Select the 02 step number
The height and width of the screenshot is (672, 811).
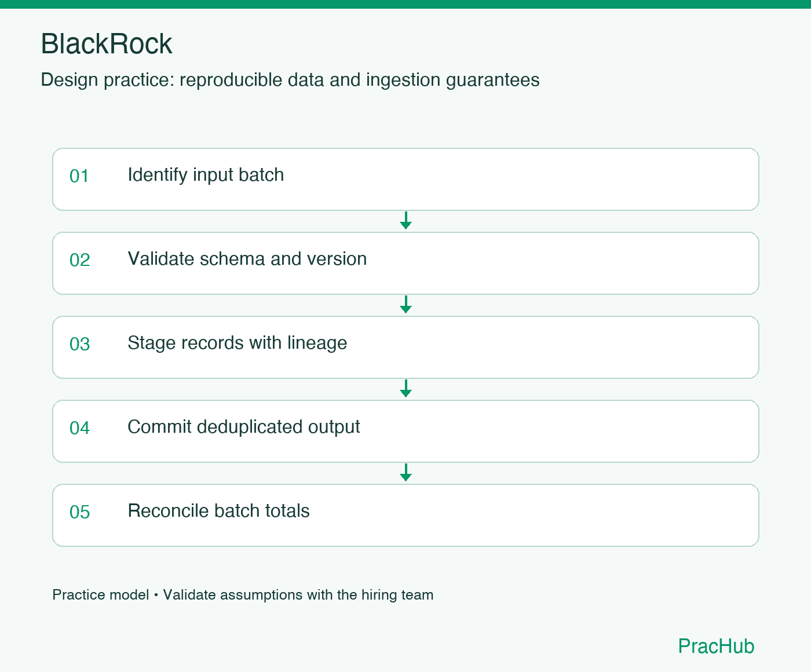[x=79, y=260]
